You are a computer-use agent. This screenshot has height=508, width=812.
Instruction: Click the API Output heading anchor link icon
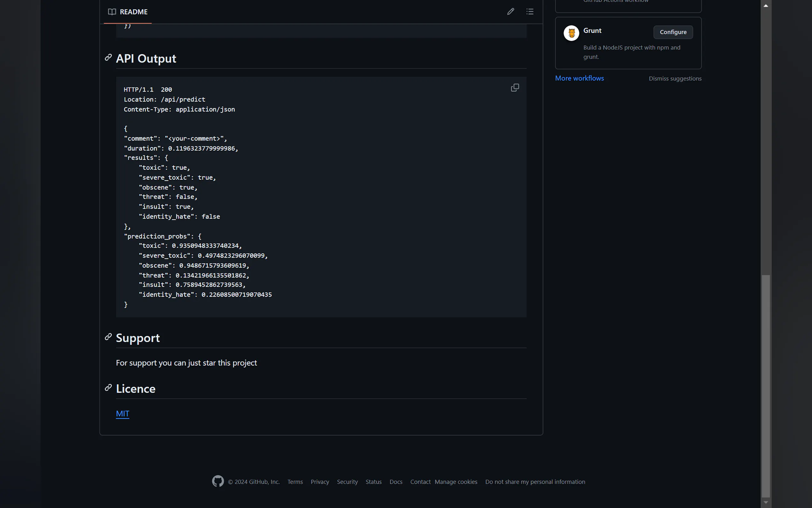coord(108,58)
